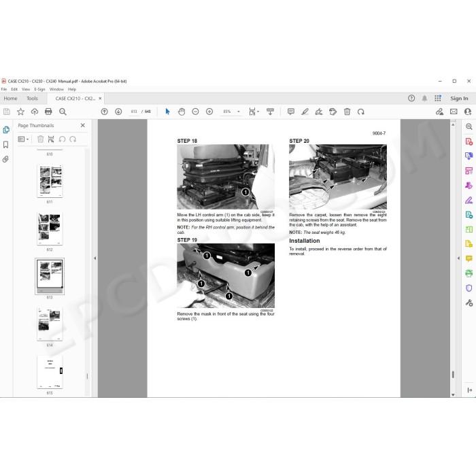Open the Help menu

click(x=72, y=89)
